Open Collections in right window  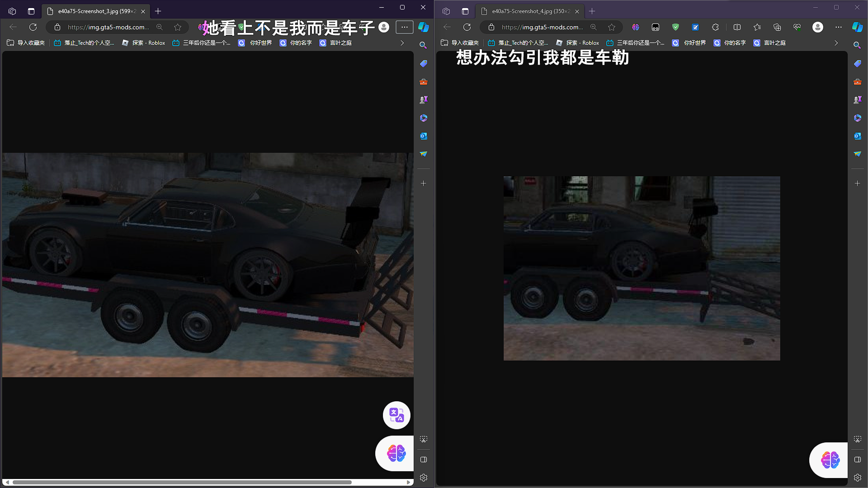point(777,27)
